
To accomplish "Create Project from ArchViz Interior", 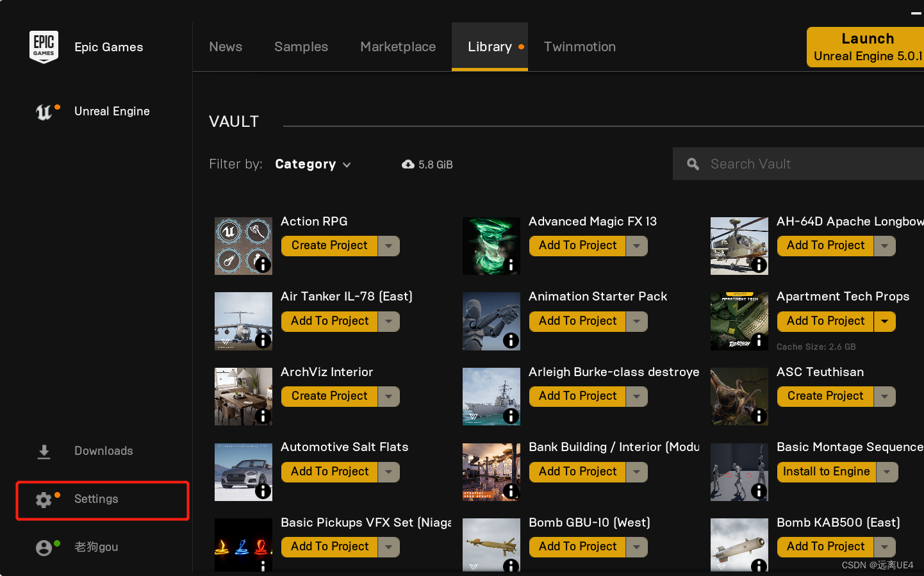I will coord(329,397).
